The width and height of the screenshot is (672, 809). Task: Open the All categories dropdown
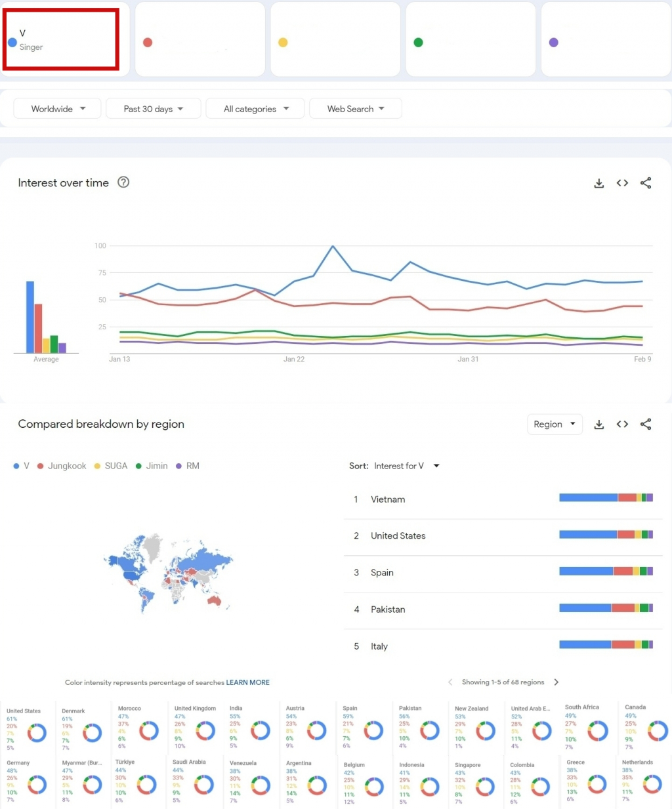click(255, 109)
